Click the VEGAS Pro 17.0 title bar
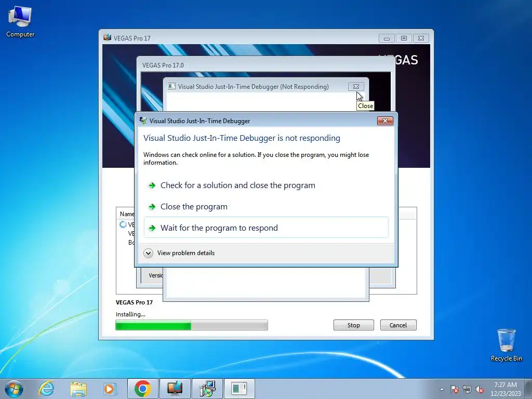Screen dimensions: 532x399 tap(265, 65)
